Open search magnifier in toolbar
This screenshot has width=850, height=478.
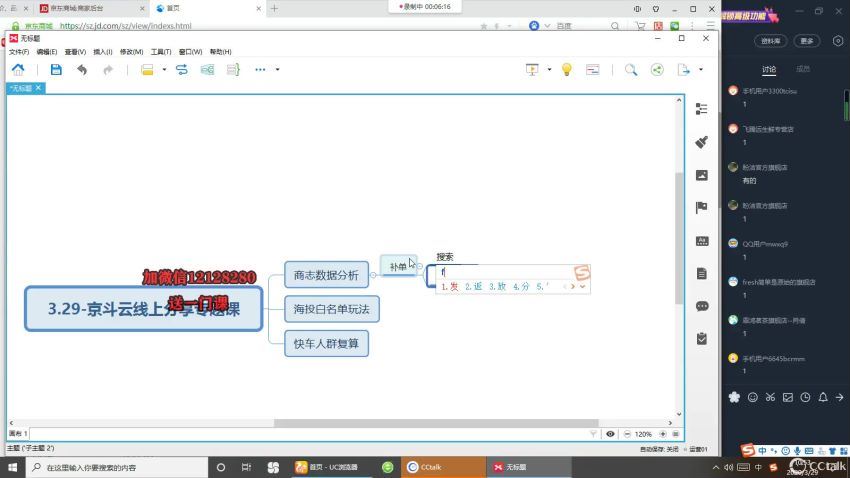[x=631, y=69]
